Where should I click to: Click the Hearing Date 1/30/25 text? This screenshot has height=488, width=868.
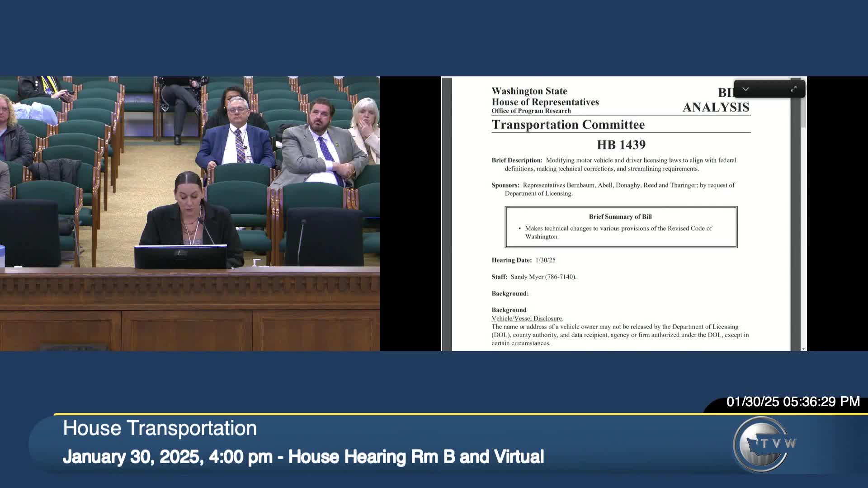[524, 260]
